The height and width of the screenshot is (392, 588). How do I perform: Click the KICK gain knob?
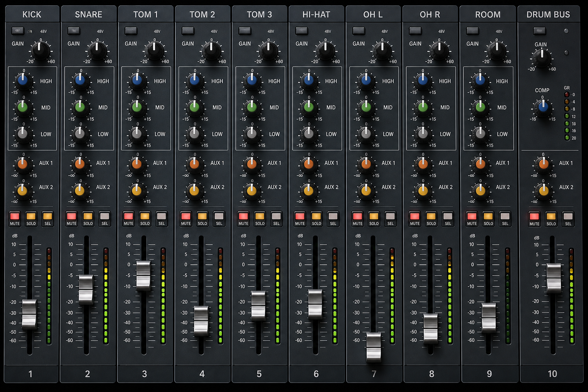[x=41, y=51]
